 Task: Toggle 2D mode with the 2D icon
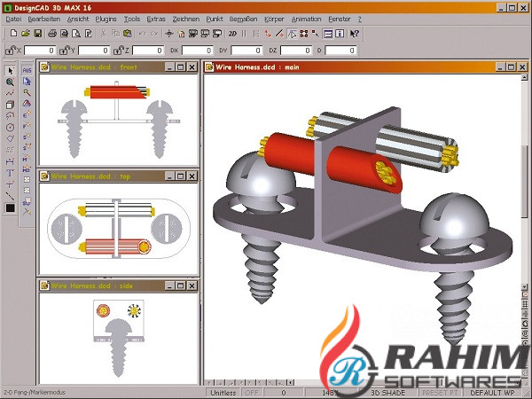pyautogui.click(x=232, y=34)
